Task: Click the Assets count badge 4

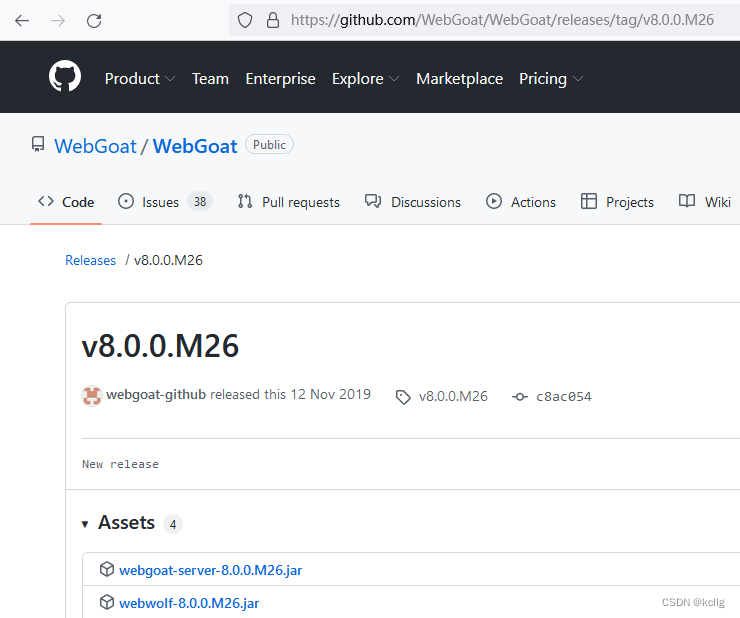Action: click(x=173, y=524)
